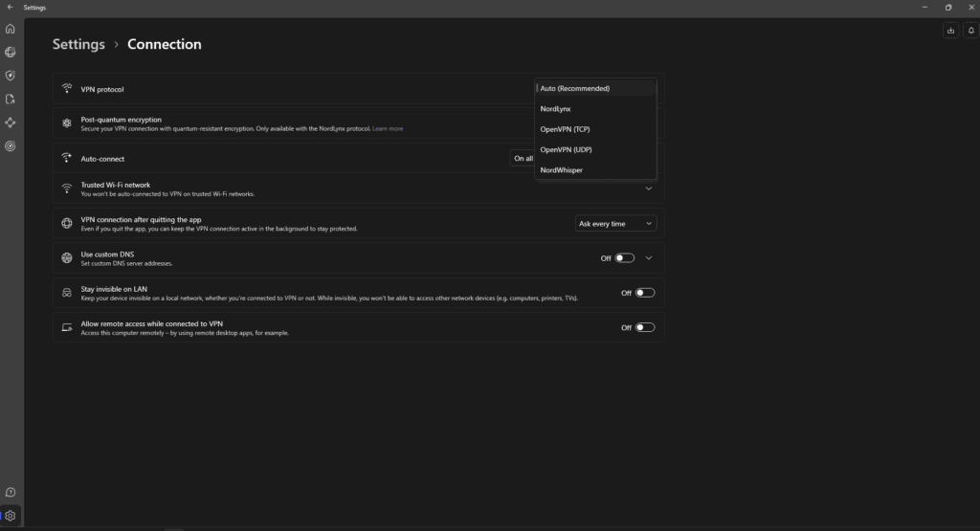
Task: Open the Ask every time dropdown
Action: [615, 224]
